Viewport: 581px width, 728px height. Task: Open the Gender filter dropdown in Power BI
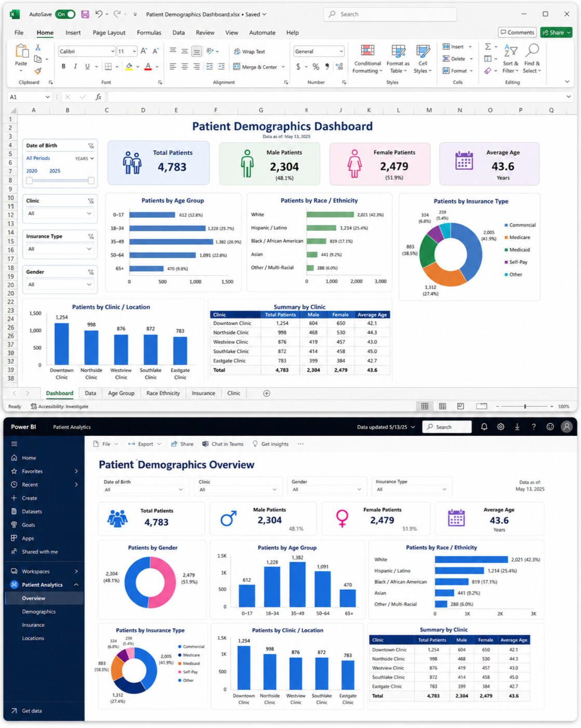(x=327, y=489)
